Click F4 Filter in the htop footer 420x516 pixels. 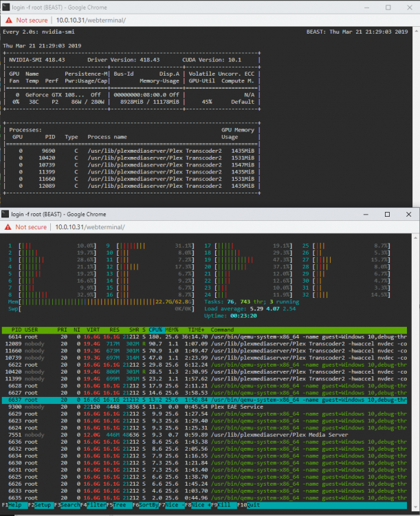[93, 505]
